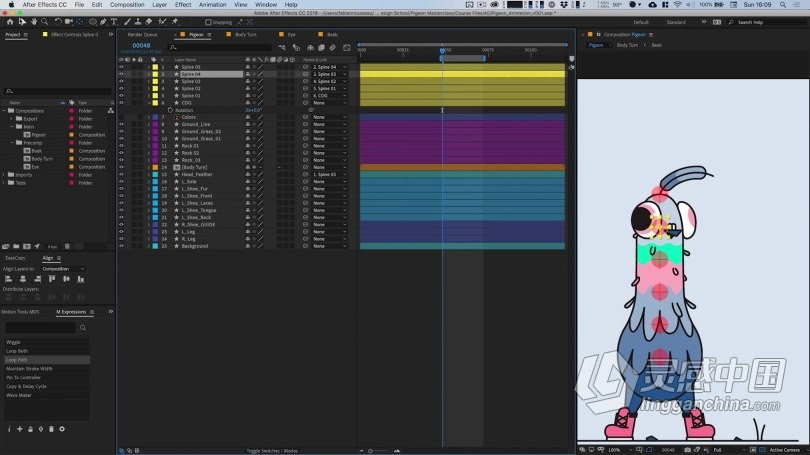Click the Motion Blur icon in timeline header
This screenshot has height=455, width=810.
333,48
